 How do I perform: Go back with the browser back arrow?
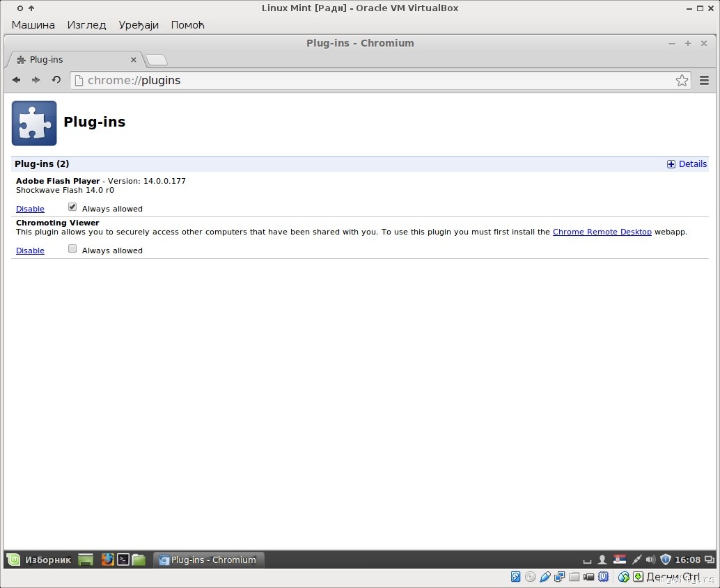pos(17,80)
